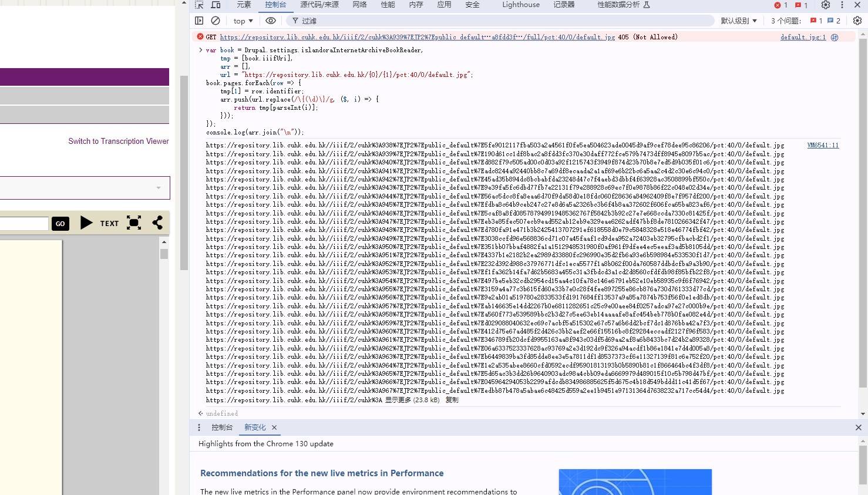
Task: Select the inspect element picker icon
Action: pyautogui.click(x=199, y=5)
